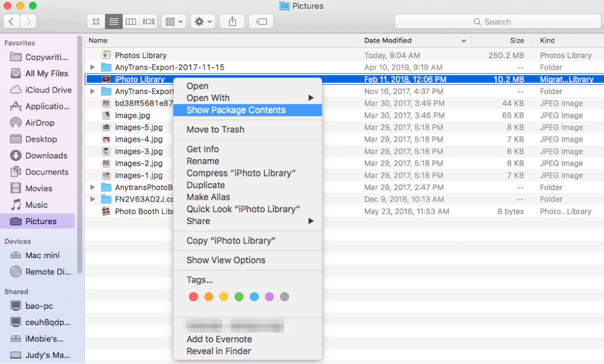Select iMobie's shared device
The image size is (604, 364).
pos(38,339)
